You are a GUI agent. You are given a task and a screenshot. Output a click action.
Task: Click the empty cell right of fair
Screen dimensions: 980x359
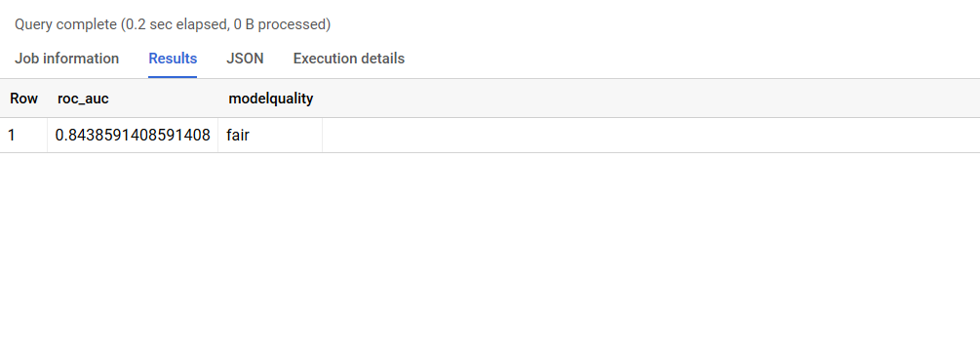tap(651, 135)
